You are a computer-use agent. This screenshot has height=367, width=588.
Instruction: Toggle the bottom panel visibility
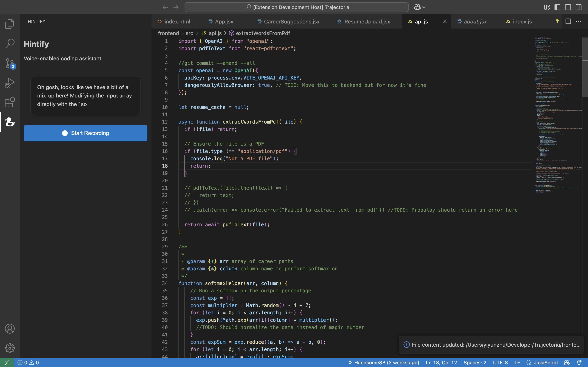[x=568, y=7]
